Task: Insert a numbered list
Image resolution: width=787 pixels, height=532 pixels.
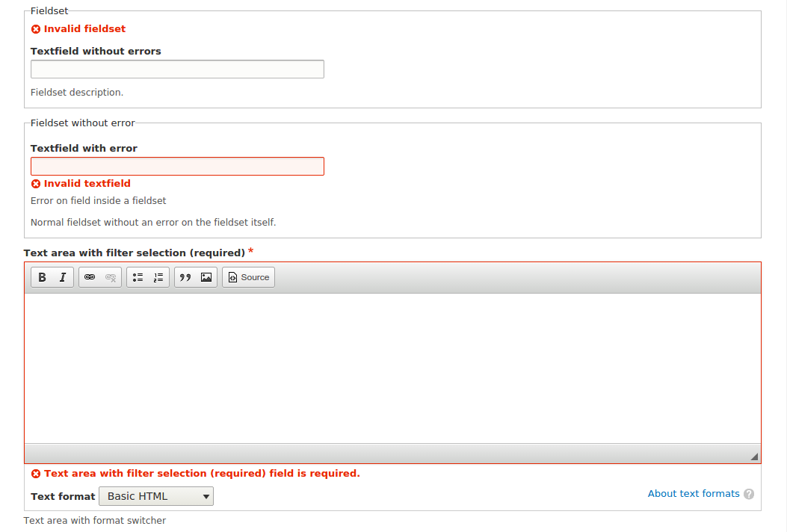Action: tap(158, 276)
